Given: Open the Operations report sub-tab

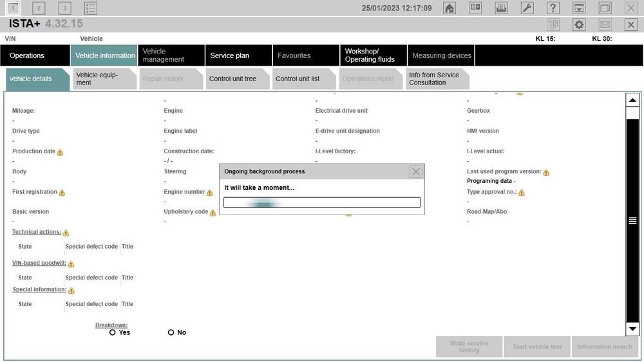Looking at the screenshot, I should 370,79.
